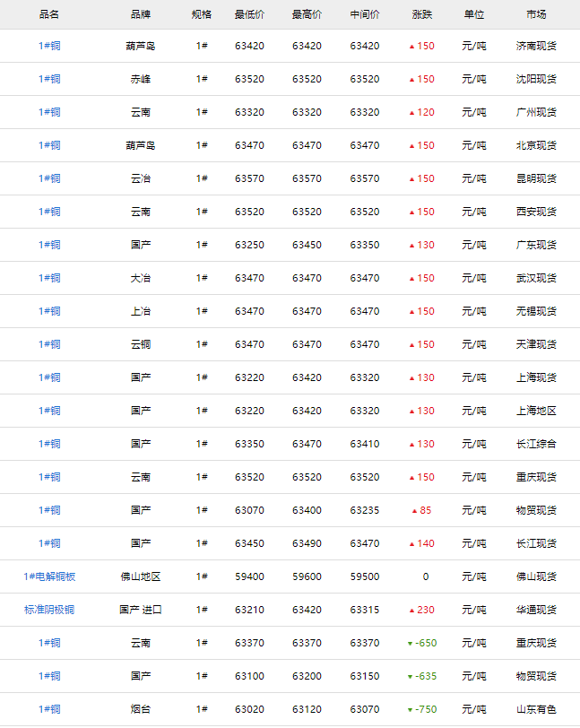Click the 市场 column header
Image resolution: width=580 pixels, height=728 pixels.
coord(536,14)
